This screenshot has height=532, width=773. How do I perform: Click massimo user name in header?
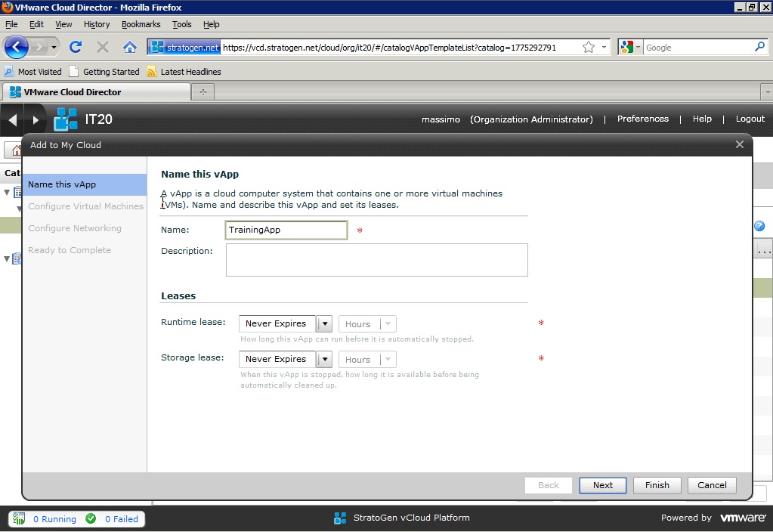441,119
